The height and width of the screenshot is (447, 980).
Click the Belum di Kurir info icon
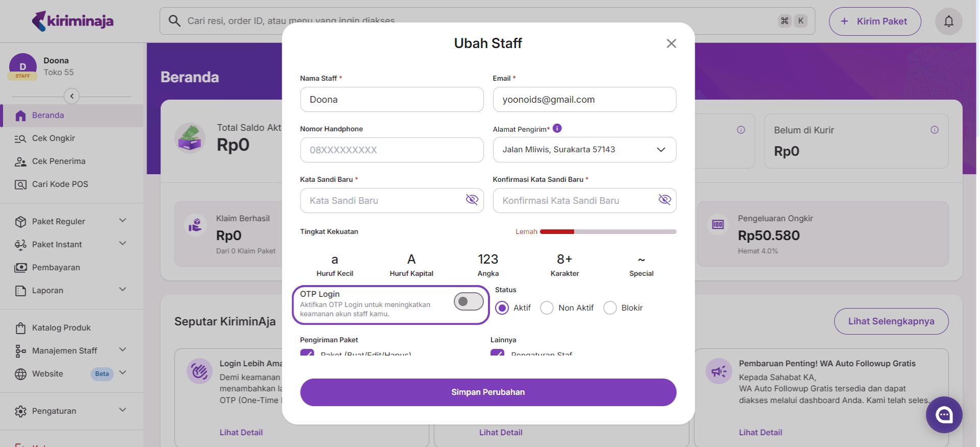[934, 130]
